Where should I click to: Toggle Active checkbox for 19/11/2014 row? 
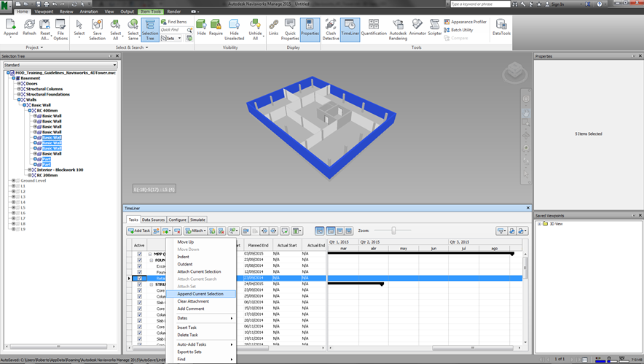pyautogui.click(x=140, y=338)
